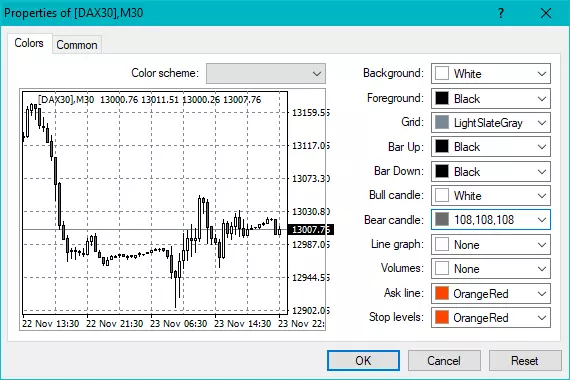Open the Foreground color dropdown arrow
The height and width of the screenshot is (380, 570).
(542, 99)
